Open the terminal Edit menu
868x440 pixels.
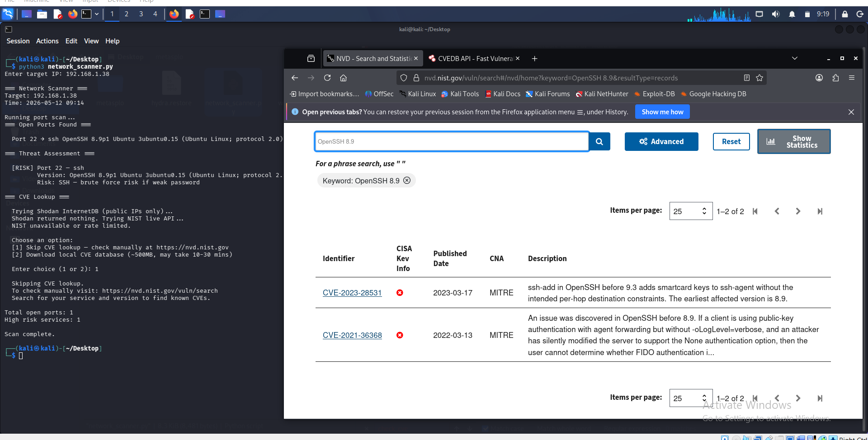(x=71, y=41)
